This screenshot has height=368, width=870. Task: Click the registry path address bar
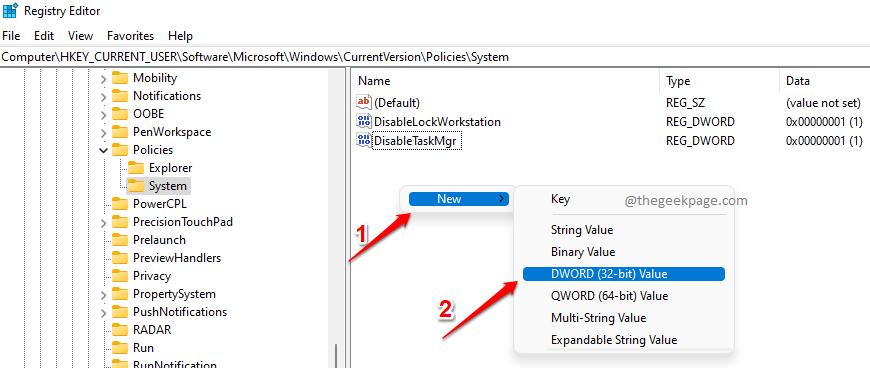point(435,57)
